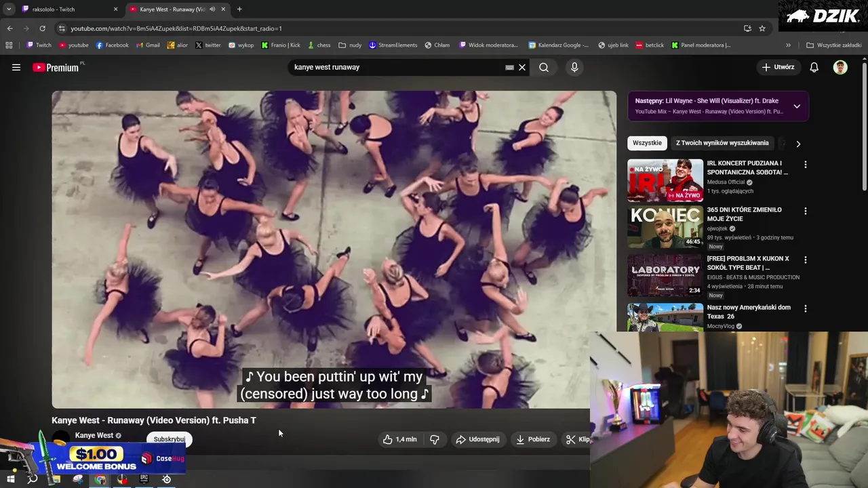The image size is (868, 488).
Task: Clear the search query with the X
Action: click(x=522, y=67)
